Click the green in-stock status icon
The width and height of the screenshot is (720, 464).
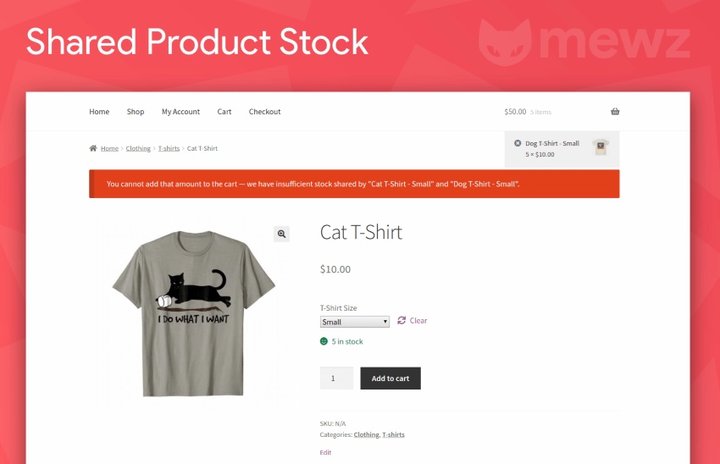click(x=324, y=341)
